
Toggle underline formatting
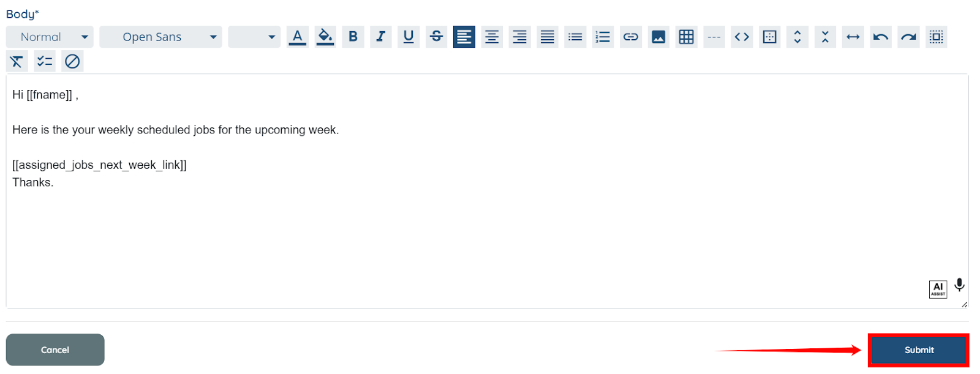409,37
